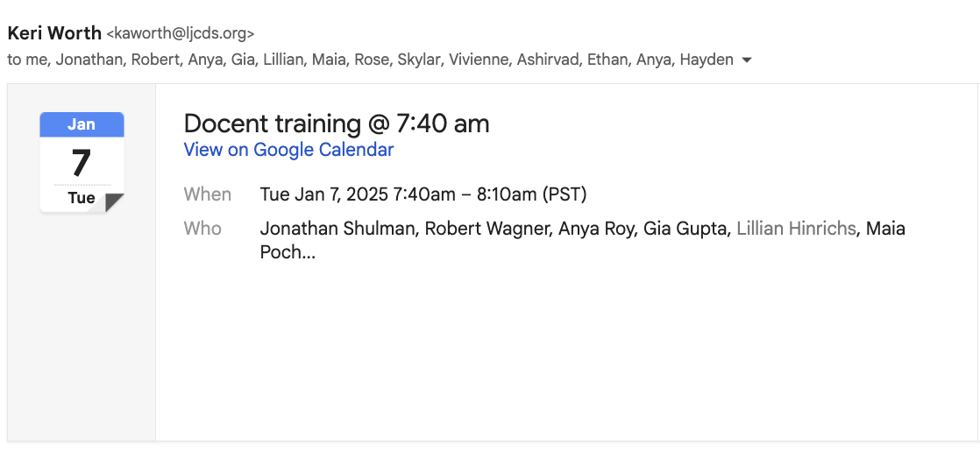
Task: Select attendee Gia Gupta
Action: (686, 229)
